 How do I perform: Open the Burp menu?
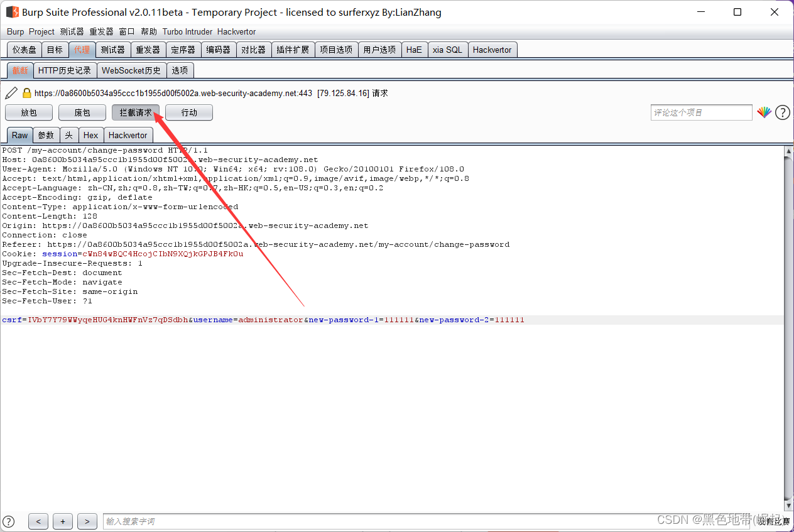click(x=16, y=31)
